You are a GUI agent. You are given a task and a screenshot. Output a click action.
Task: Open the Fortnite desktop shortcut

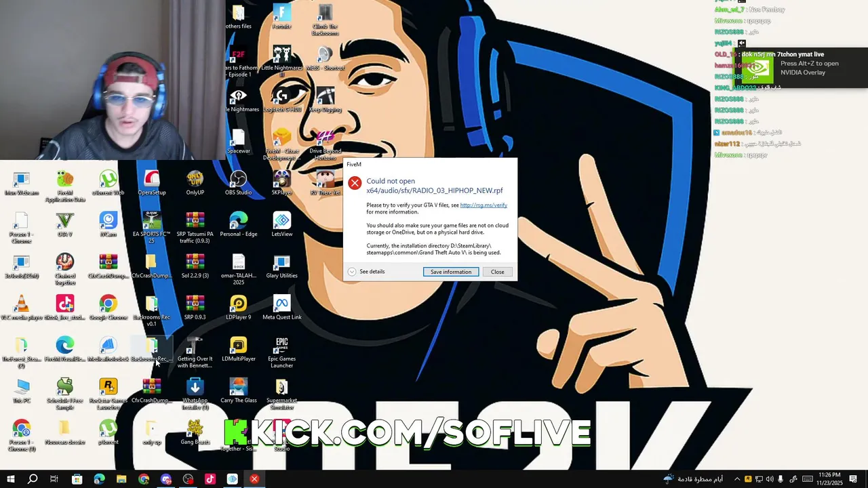point(281,17)
